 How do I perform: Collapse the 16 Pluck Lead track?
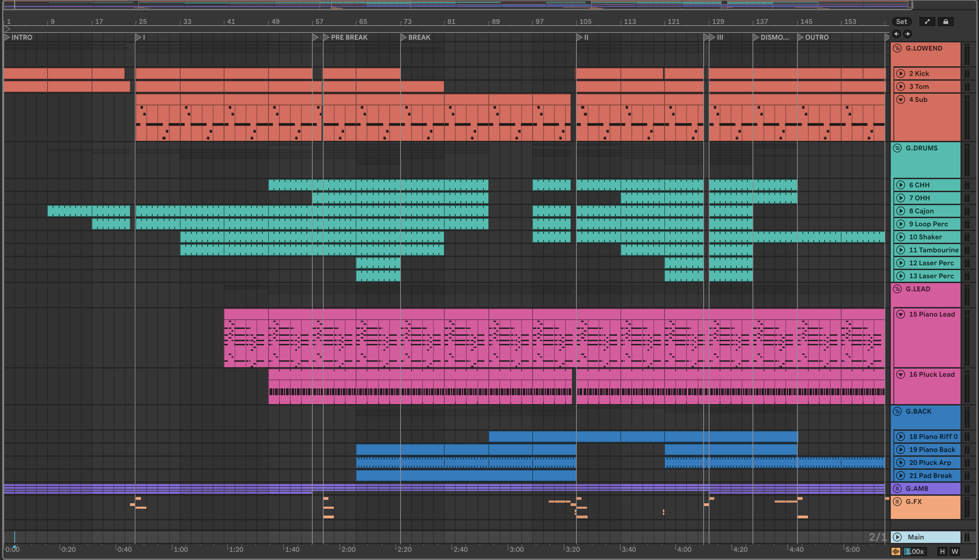[900, 374]
